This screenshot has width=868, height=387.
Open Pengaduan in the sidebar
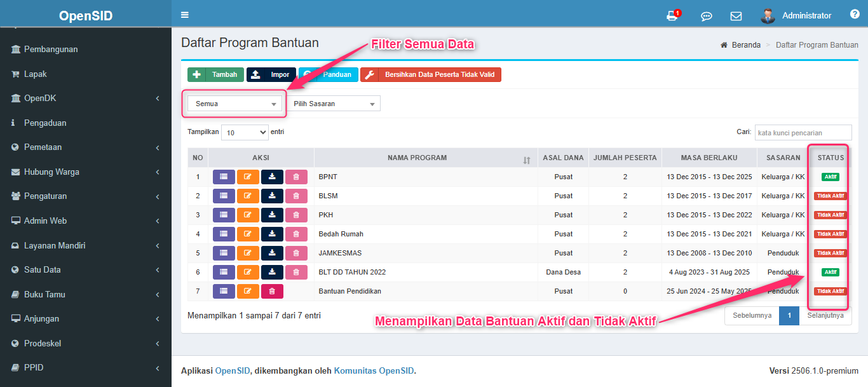point(86,123)
